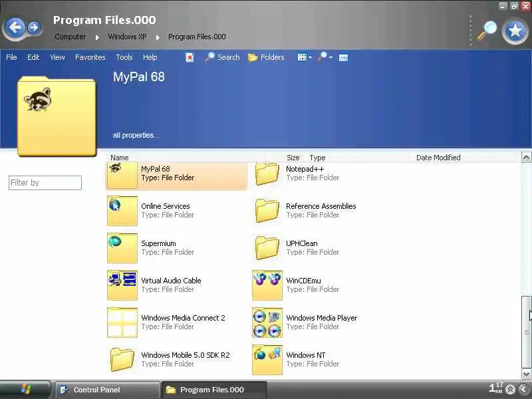Click the details pane toolbar icon

click(343, 58)
